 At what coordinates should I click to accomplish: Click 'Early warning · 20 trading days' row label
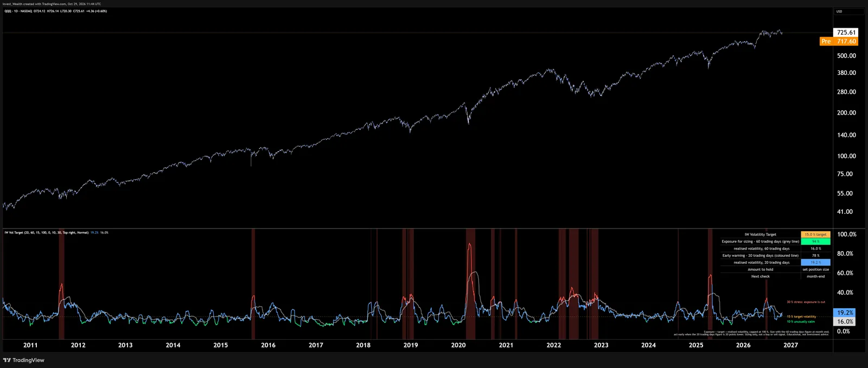point(761,256)
